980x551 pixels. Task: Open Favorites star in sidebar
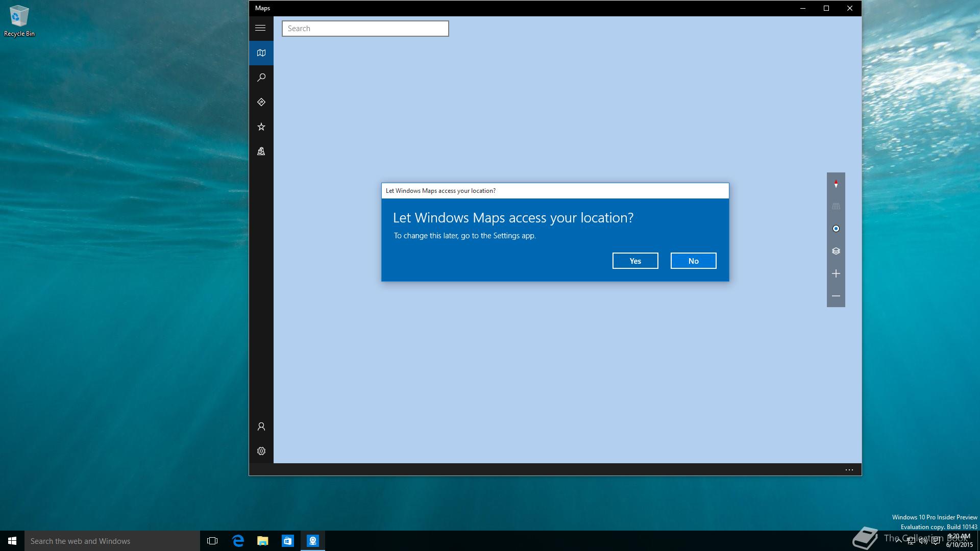pyautogui.click(x=261, y=127)
